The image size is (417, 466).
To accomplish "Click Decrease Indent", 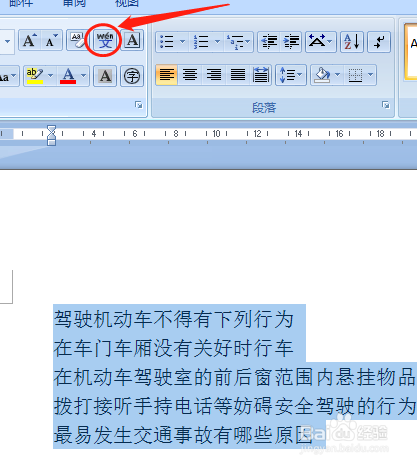I will pos(269,42).
